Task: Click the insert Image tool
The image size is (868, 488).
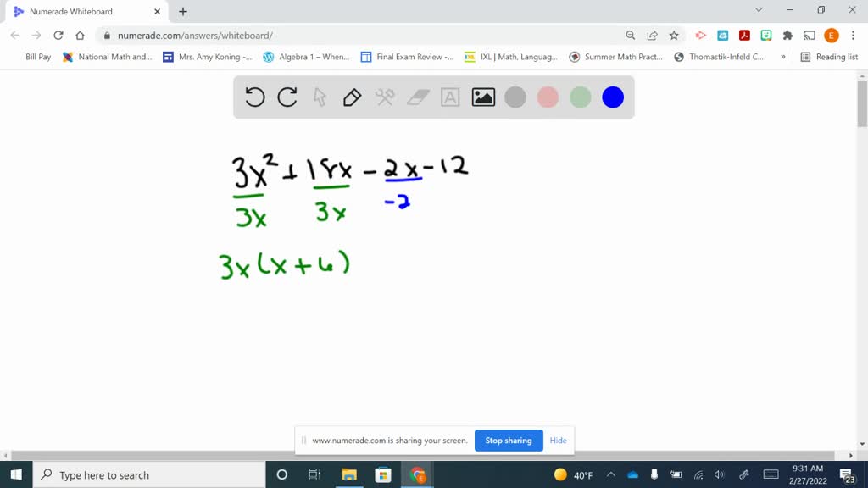Action: (x=481, y=97)
